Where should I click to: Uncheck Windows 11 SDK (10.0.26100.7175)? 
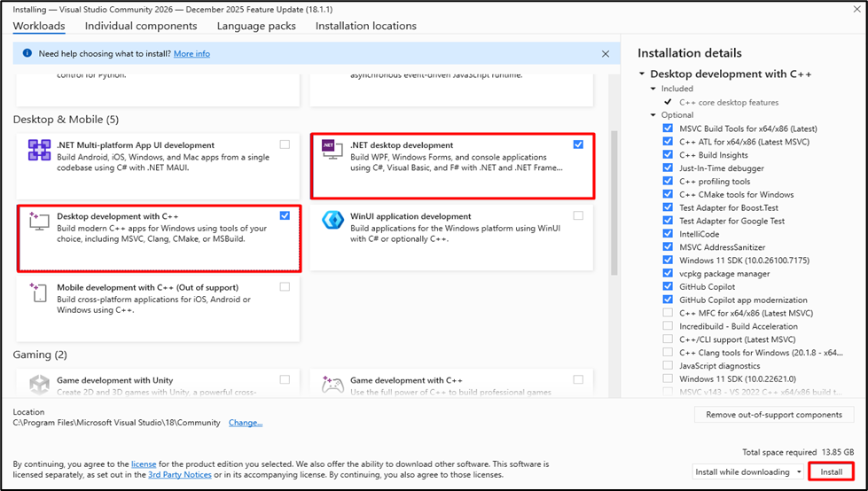click(x=668, y=260)
